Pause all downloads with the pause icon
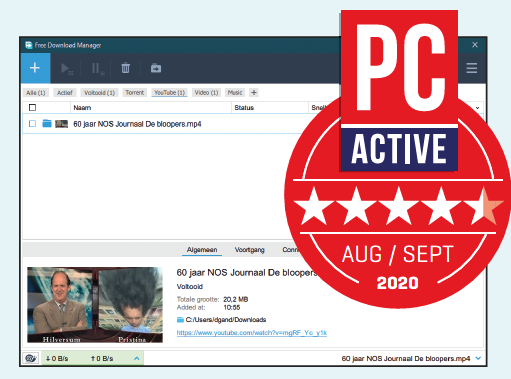Viewport: 511px width, 379px height. 98,69
